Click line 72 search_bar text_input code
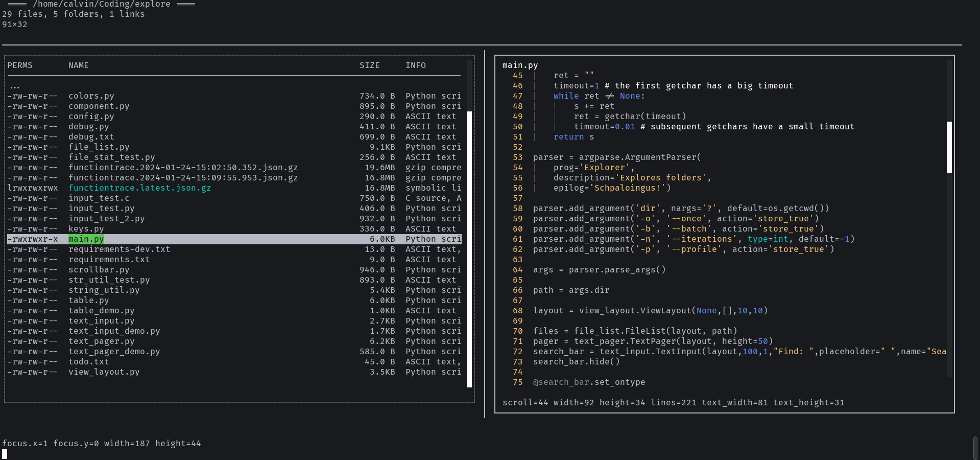The image size is (980, 460). click(739, 352)
